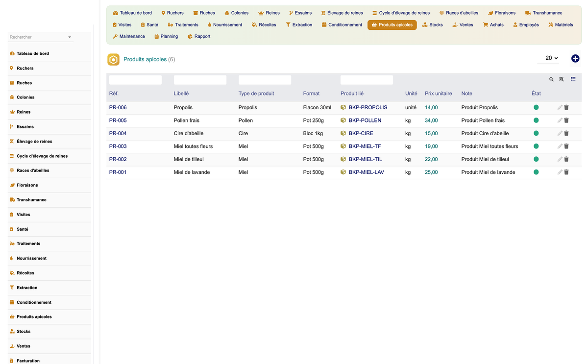Open Matériels top tab
This screenshot has width=588, height=364.
561,24
